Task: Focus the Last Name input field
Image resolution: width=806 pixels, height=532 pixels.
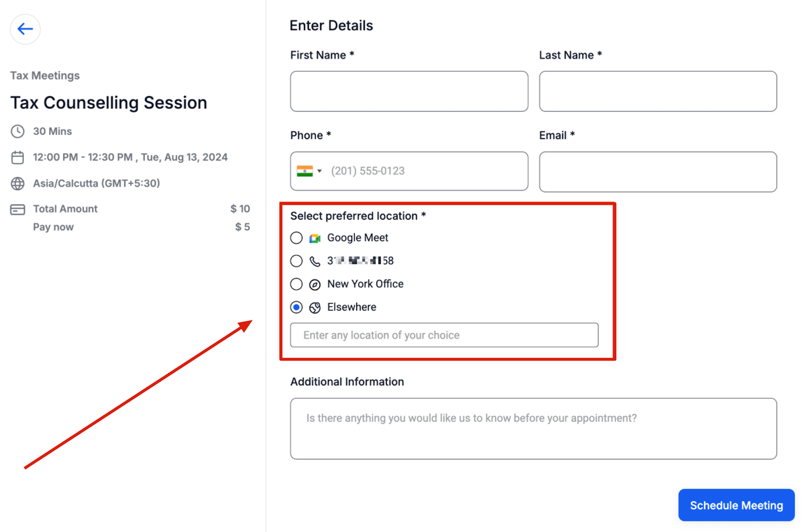Action: (658, 91)
